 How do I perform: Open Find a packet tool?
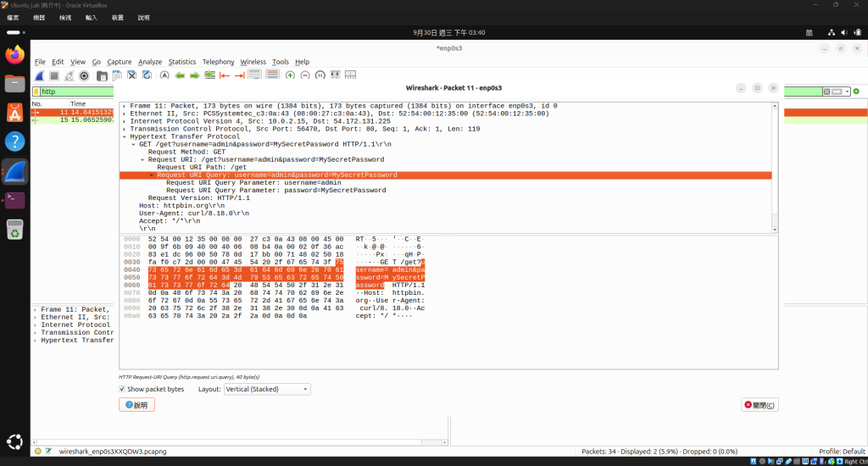pyautogui.click(x=164, y=75)
